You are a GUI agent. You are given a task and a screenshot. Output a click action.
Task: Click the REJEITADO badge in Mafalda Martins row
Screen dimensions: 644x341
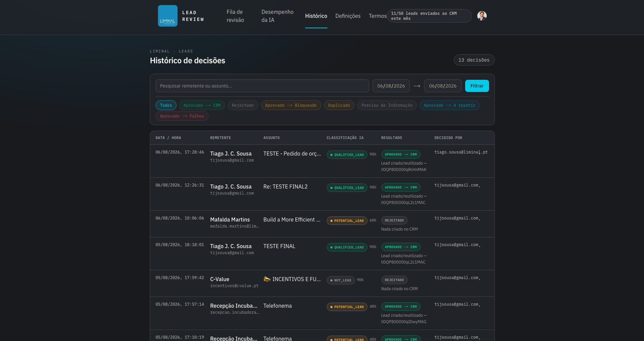pyautogui.click(x=394, y=220)
